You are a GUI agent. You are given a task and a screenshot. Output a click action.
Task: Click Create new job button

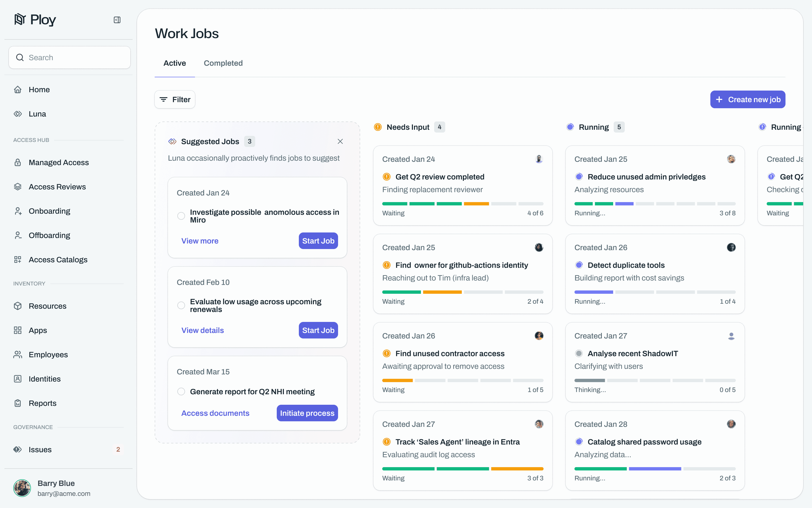point(747,99)
